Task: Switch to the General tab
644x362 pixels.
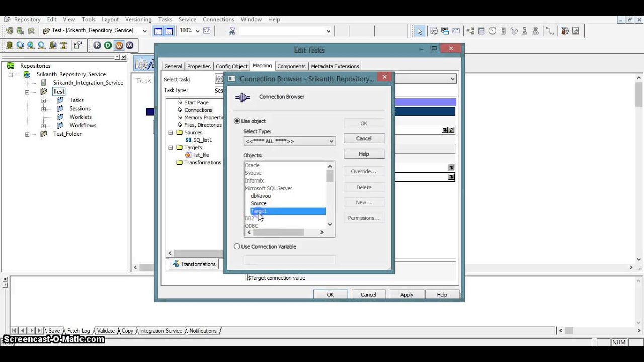Action: [x=173, y=66]
